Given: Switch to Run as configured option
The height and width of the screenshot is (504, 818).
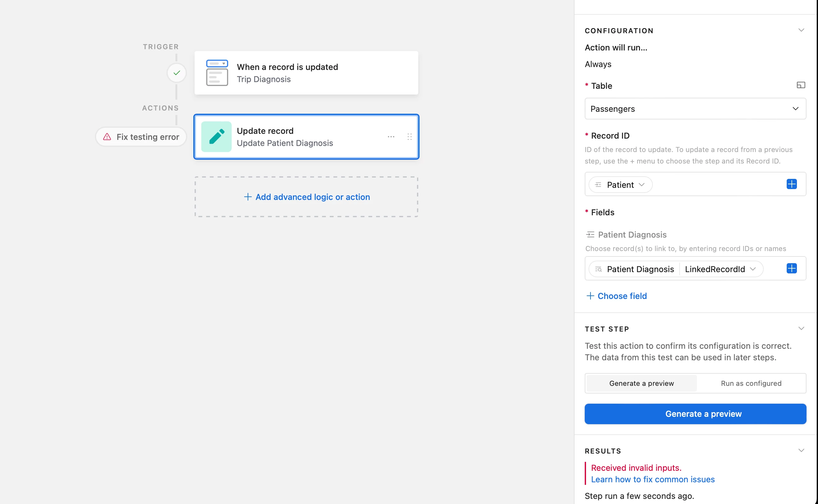Looking at the screenshot, I should coord(751,383).
